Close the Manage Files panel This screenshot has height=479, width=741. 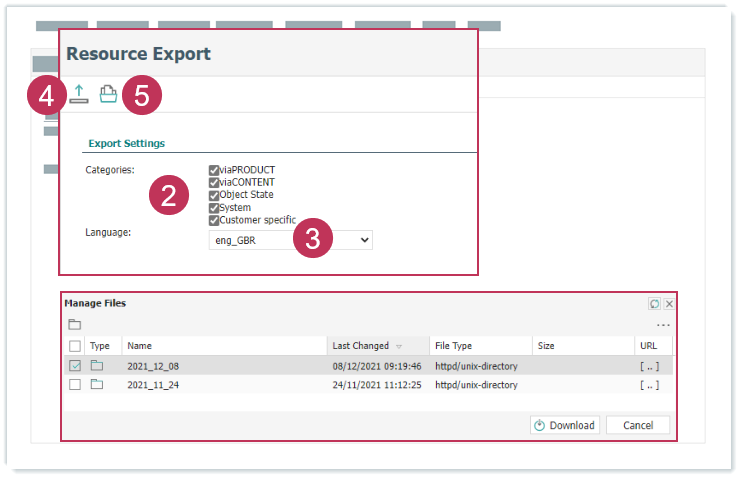[x=669, y=303]
